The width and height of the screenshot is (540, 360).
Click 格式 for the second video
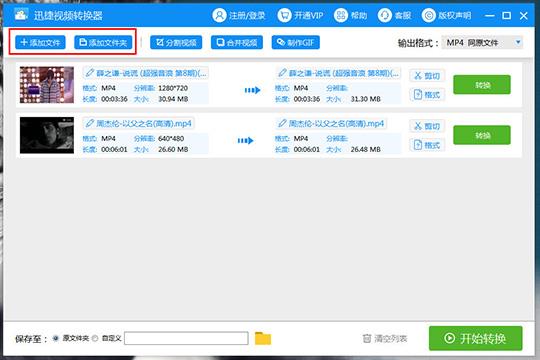[427, 145]
